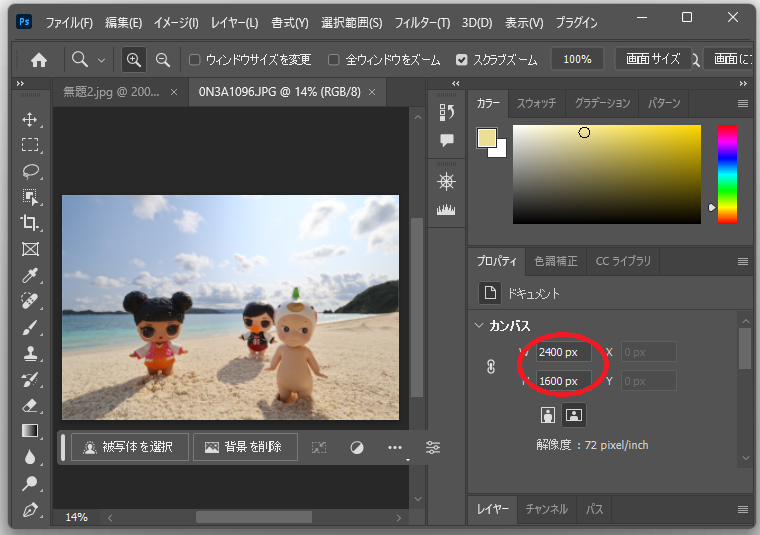Open the History panel icon

coord(446,112)
